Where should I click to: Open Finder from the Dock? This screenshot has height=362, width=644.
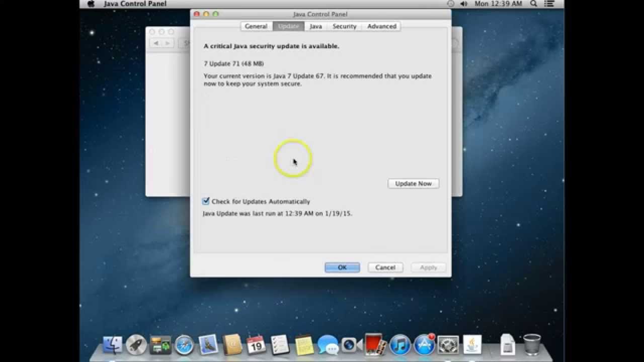112,345
